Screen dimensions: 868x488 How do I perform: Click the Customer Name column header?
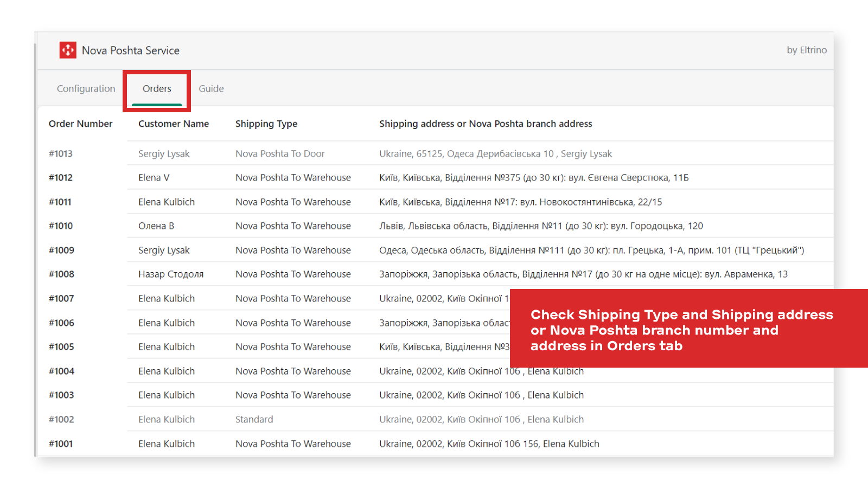174,124
